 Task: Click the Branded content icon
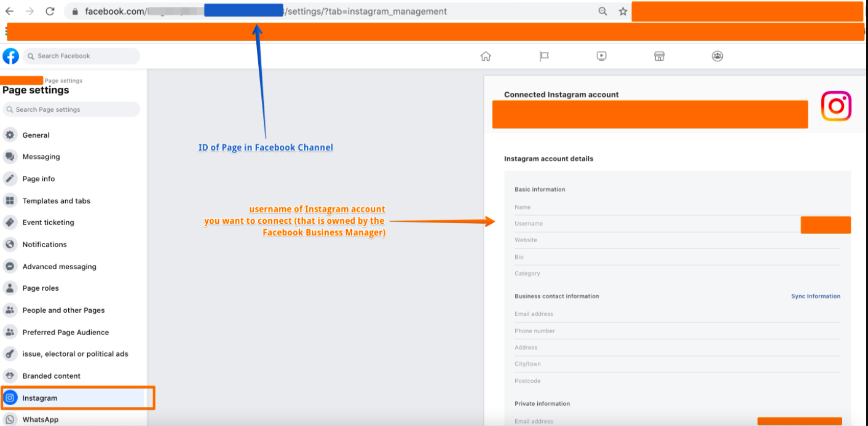click(x=10, y=376)
